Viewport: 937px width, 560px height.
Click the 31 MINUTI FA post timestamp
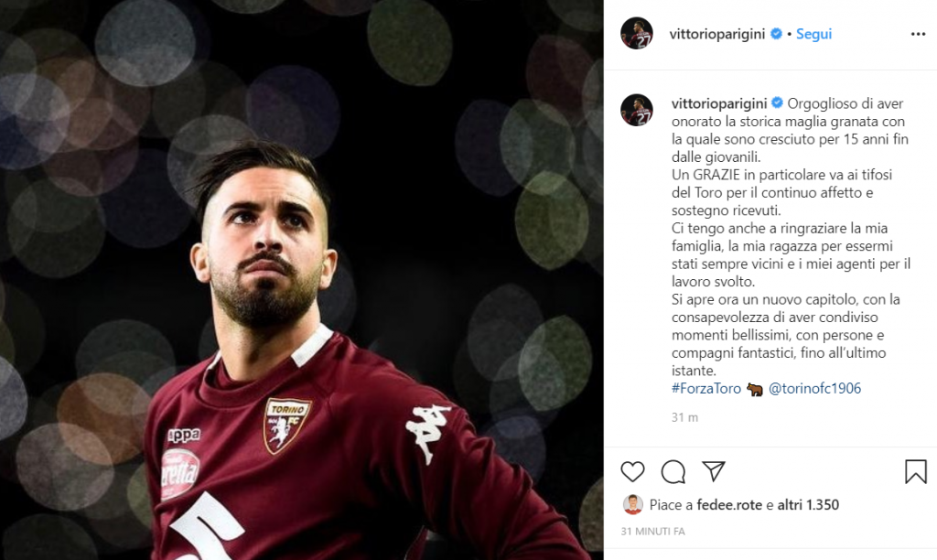[653, 531]
